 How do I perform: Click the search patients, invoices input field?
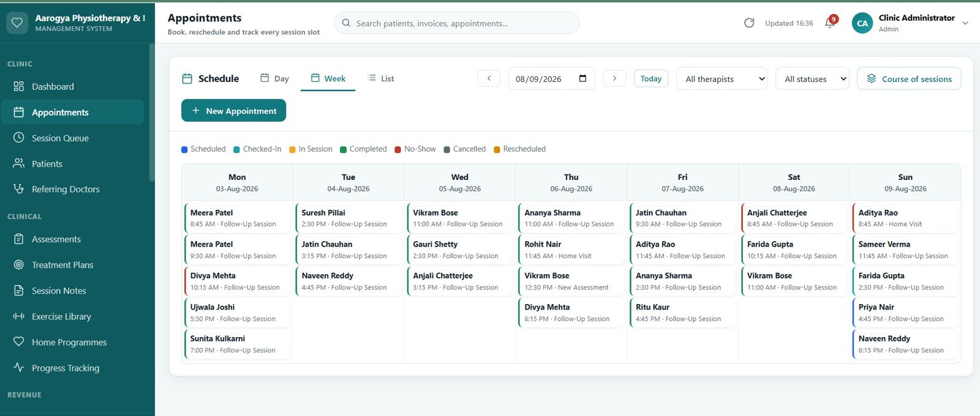pos(456,23)
